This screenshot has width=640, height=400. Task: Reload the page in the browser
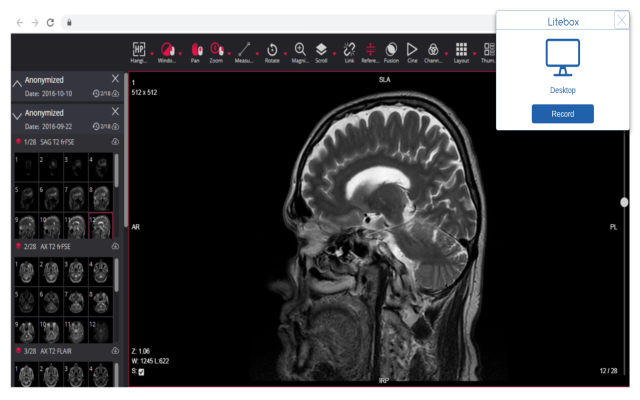(50, 22)
